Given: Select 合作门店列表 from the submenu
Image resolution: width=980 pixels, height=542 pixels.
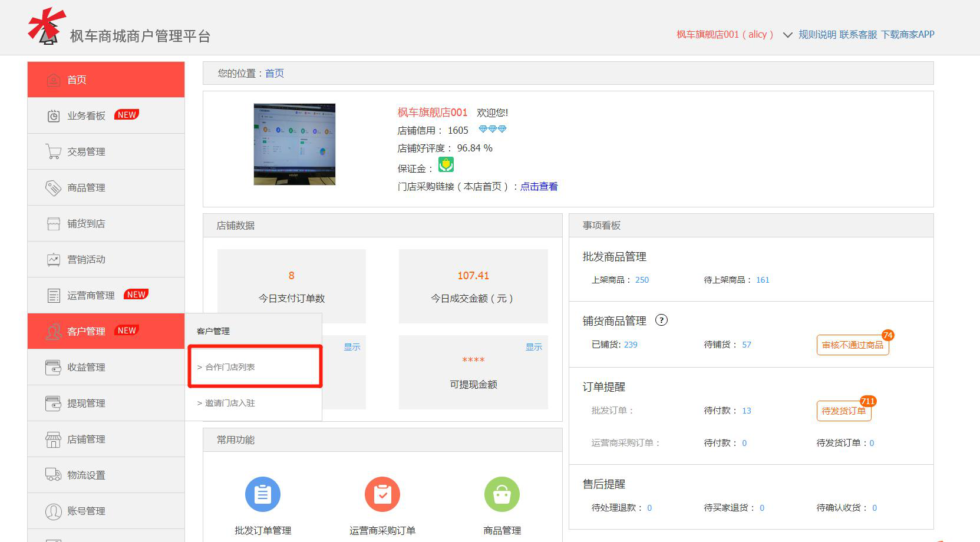Looking at the screenshot, I should [230, 367].
